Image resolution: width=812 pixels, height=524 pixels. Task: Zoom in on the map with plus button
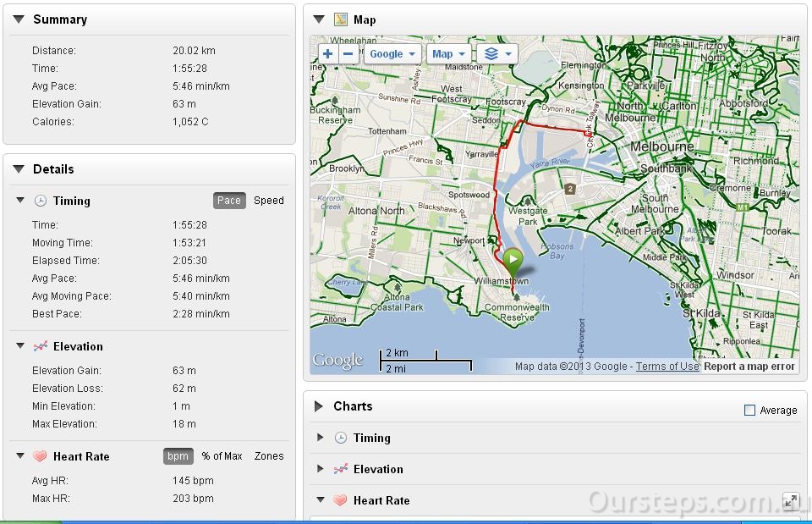coord(328,54)
